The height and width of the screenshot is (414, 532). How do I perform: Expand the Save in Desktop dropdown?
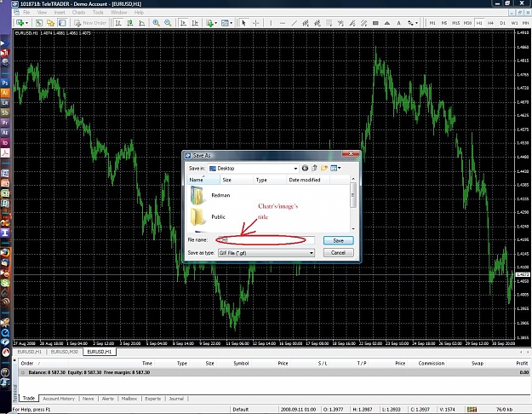click(x=295, y=169)
